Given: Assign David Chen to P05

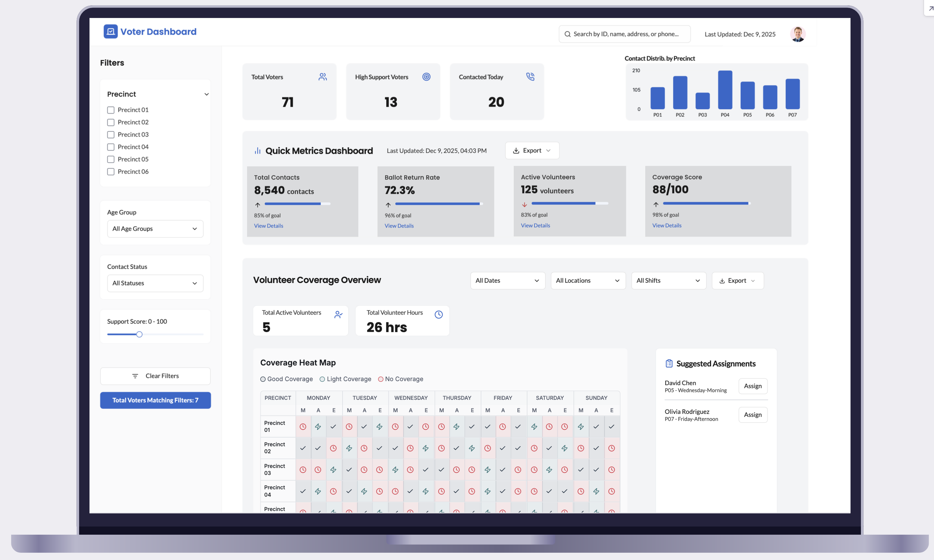Looking at the screenshot, I should 752,386.
